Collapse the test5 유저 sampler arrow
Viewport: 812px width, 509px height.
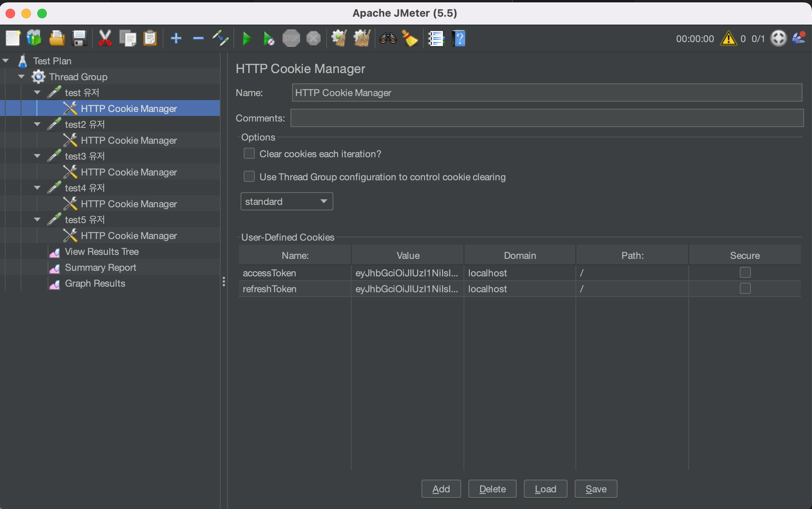pos(37,220)
